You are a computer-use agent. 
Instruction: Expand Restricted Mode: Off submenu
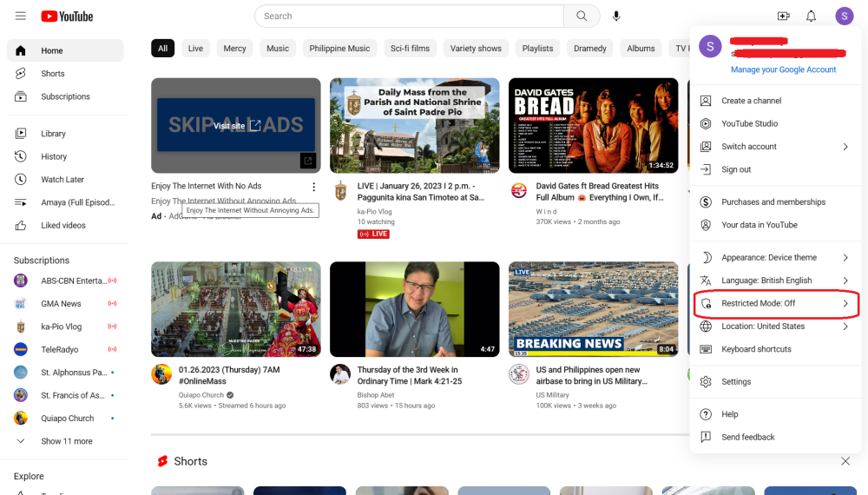click(x=775, y=303)
